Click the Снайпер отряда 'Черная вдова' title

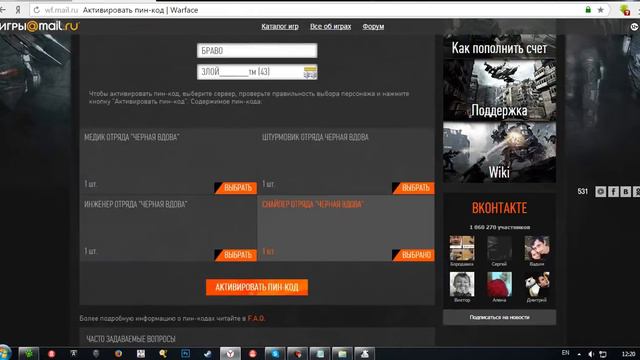[313, 204]
